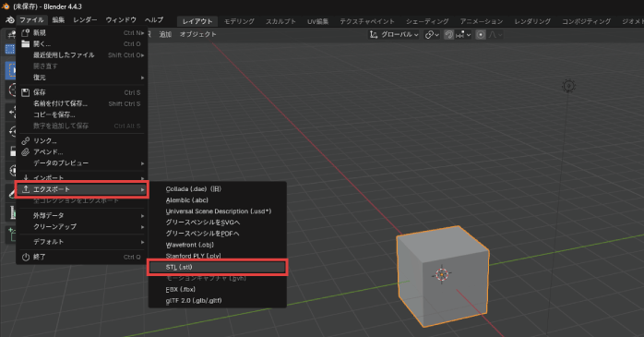Image resolution: width=644 pixels, height=337 pixels.
Task: Switch to the コンポジティング workspace tab
Action: coord(586,21)
